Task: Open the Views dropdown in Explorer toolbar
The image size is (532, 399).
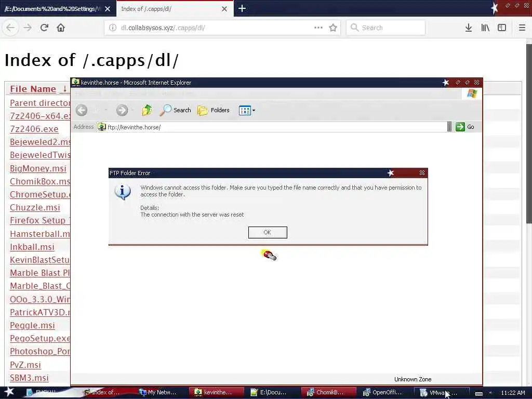Action: click(247, 110)
